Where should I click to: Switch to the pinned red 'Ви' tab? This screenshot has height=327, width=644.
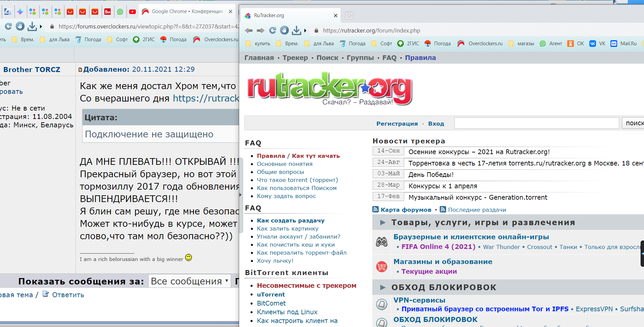click(x=108, y=12)
